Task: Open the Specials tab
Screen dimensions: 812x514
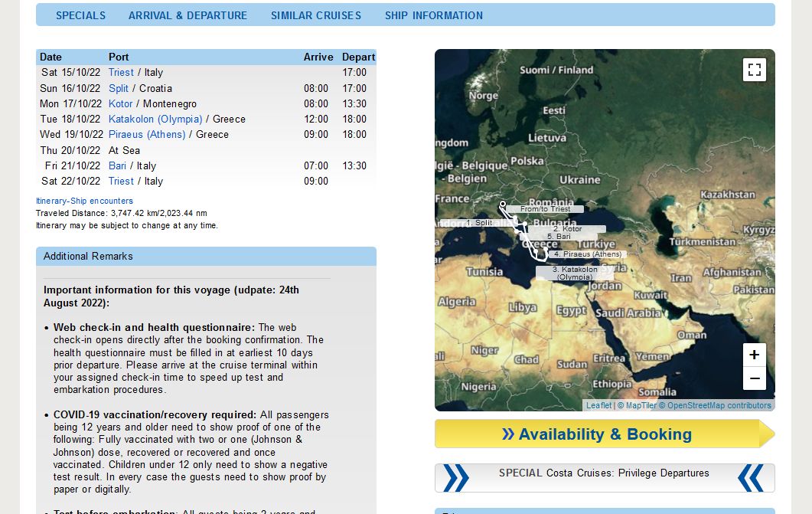Action: point(81,15)
